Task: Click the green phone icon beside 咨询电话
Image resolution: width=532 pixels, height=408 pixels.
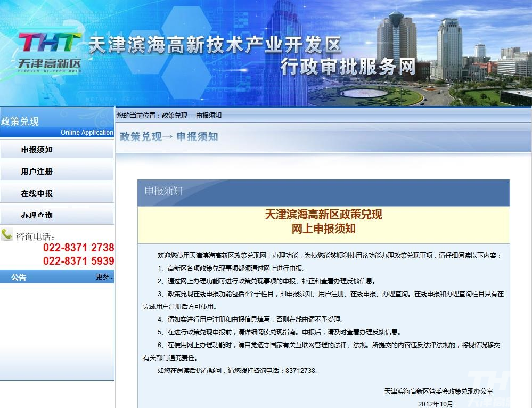Action: [6, 234]
